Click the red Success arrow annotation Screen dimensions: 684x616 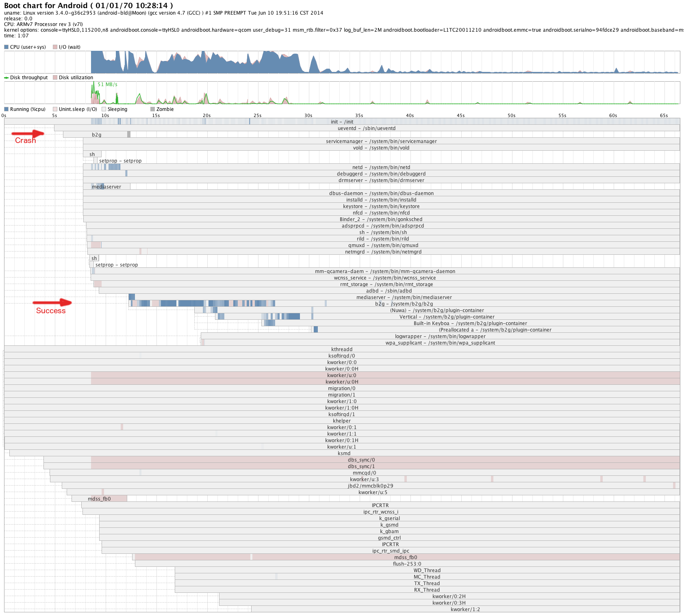pos(52,302)
